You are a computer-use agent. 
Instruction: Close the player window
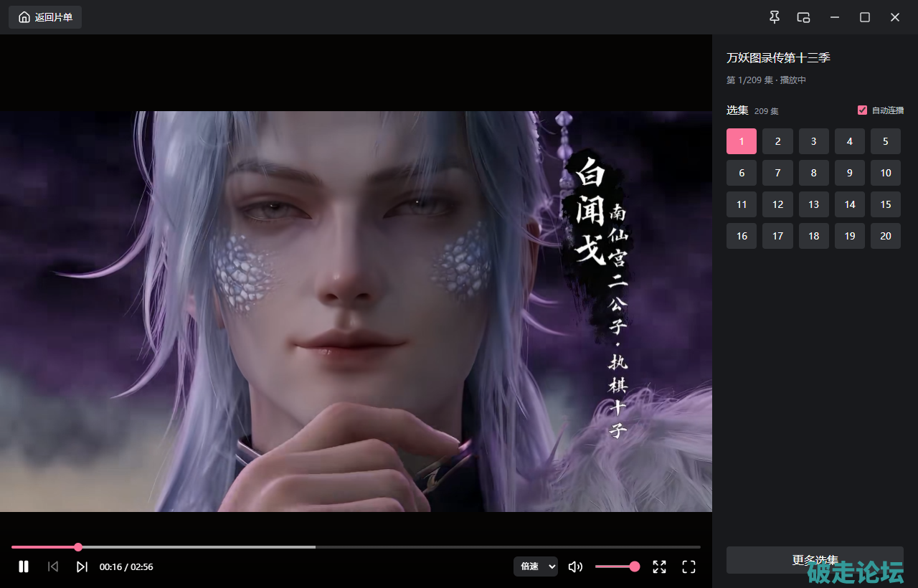tap(895, 17)
